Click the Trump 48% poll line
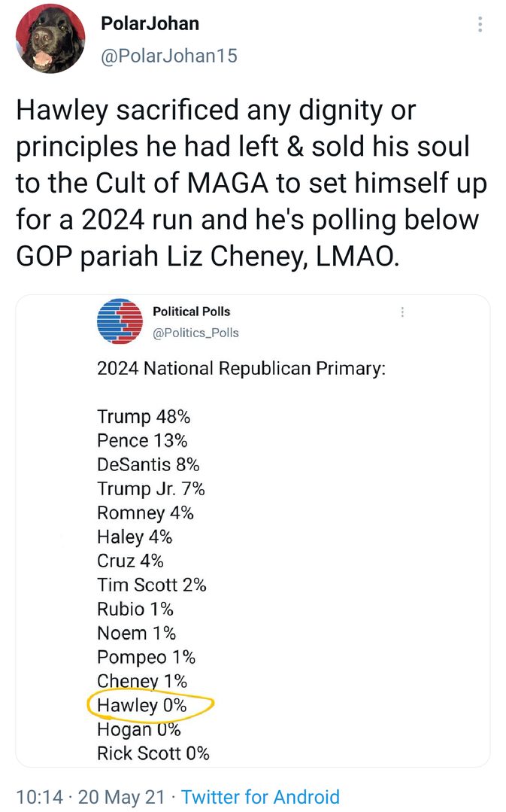The image size is (506, 812). tap(142, 416)
